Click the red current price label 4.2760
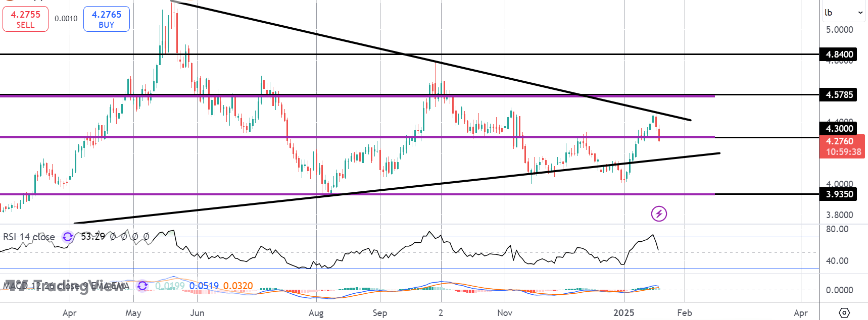This screenshot has width=868, height=320. pos(842,146)
